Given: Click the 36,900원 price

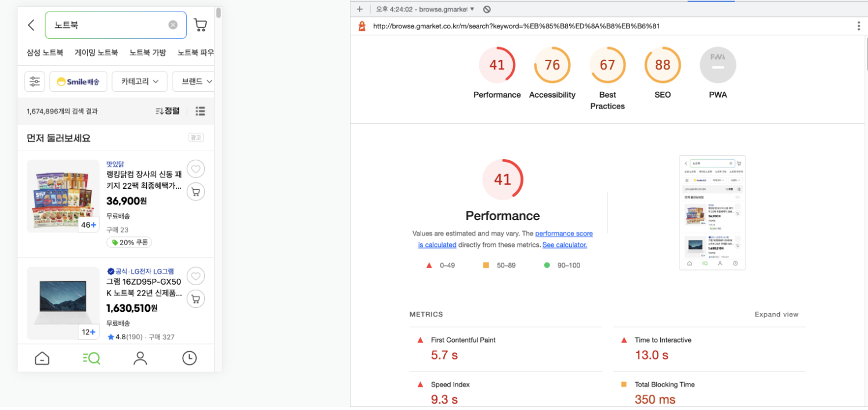Looking at the screenshot, I should coord(126,202).
